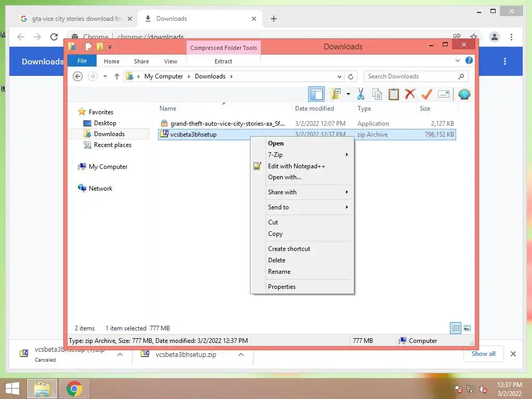Viewport: 532px width, 399px height.
Task: Click Show all in Chrome download bar
Action: pyautogui.click(x=484, y=354)
